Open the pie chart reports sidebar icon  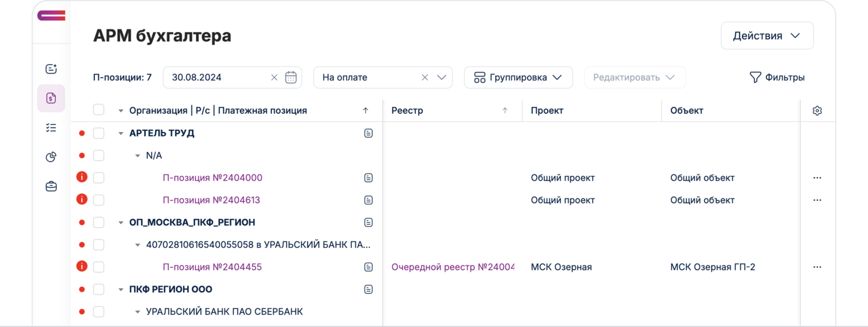pyautogui.click(x=51, y=157)
